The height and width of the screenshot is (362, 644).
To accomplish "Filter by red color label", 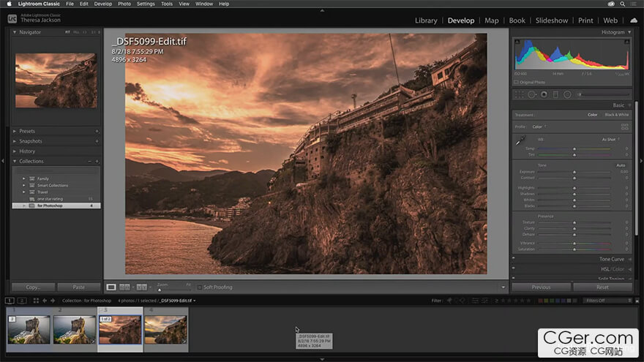I will [x=541, y=301].
